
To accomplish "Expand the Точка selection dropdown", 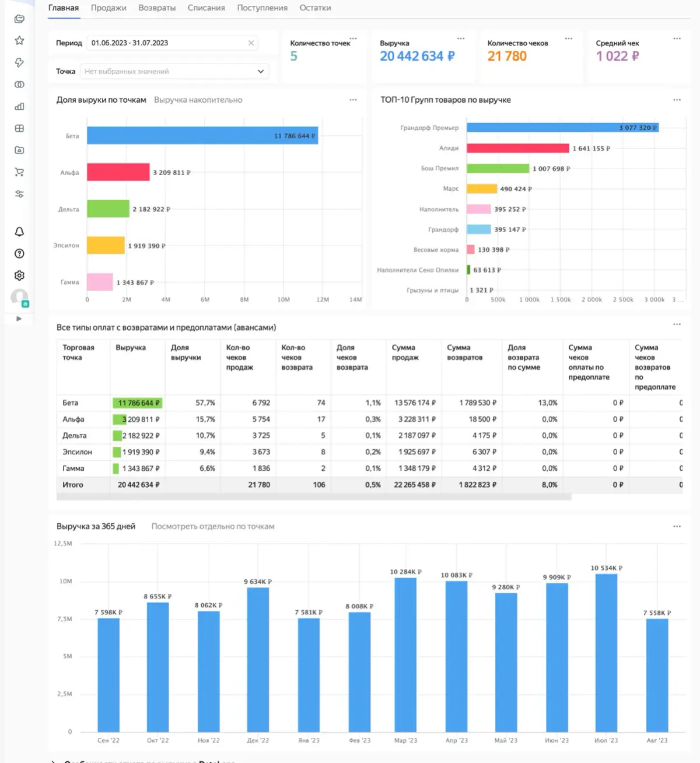I will [x=260, y=71].
